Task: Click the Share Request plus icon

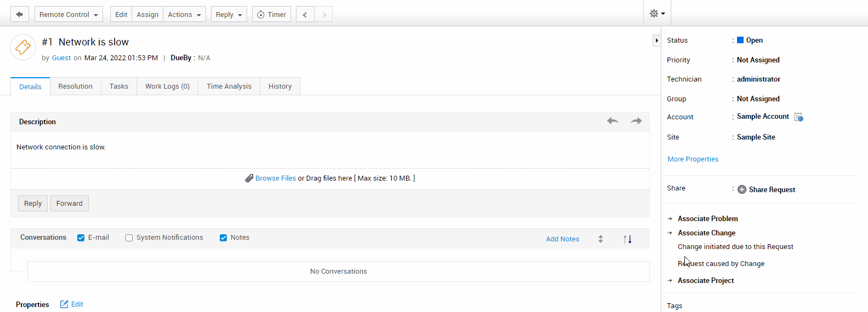Action: coord(742,189)
